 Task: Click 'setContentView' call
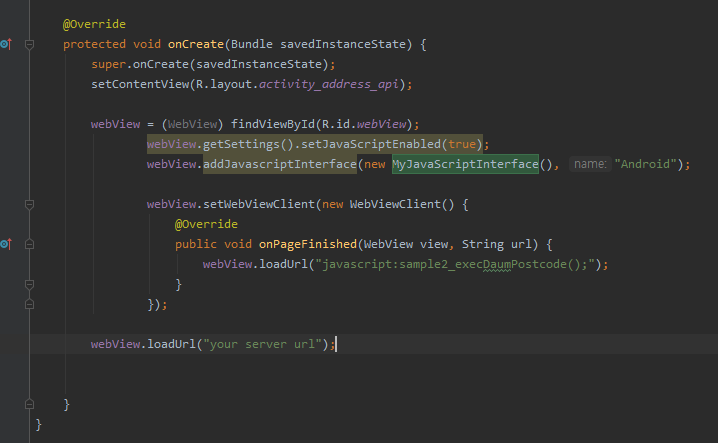click(x=140, y=84)
